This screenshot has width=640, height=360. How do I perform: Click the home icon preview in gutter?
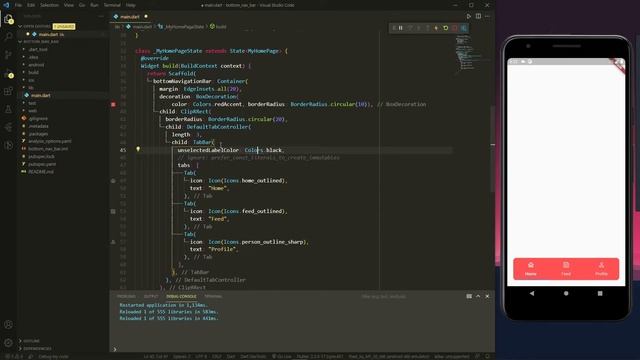pos(113,180)
